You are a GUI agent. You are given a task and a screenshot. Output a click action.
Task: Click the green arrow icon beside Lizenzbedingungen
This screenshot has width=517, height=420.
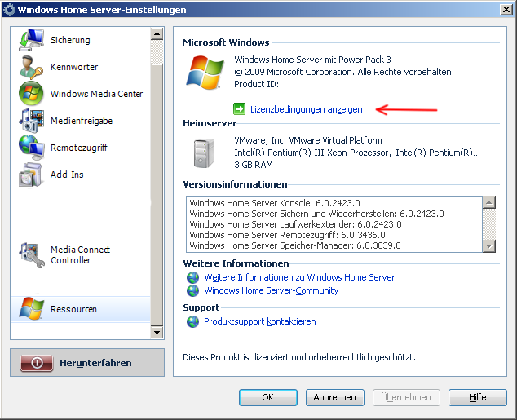tap(239, 109)
